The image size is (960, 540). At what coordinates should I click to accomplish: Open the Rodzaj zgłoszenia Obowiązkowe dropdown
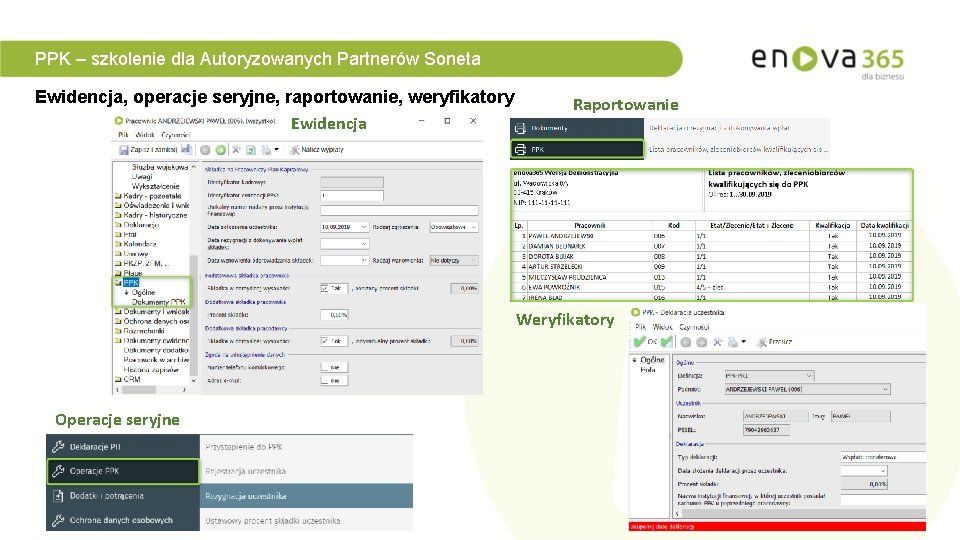click(473, 227)
